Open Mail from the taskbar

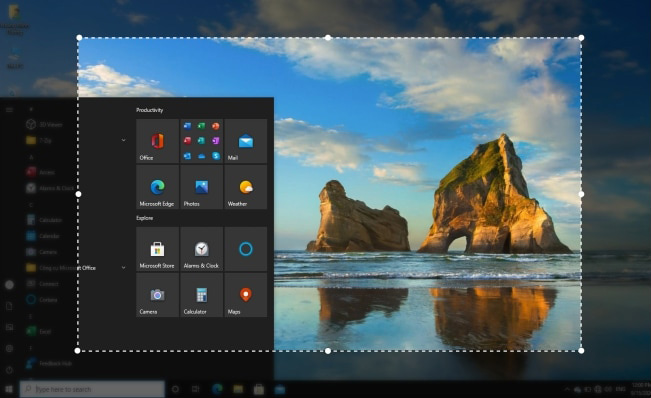(279, 389)
